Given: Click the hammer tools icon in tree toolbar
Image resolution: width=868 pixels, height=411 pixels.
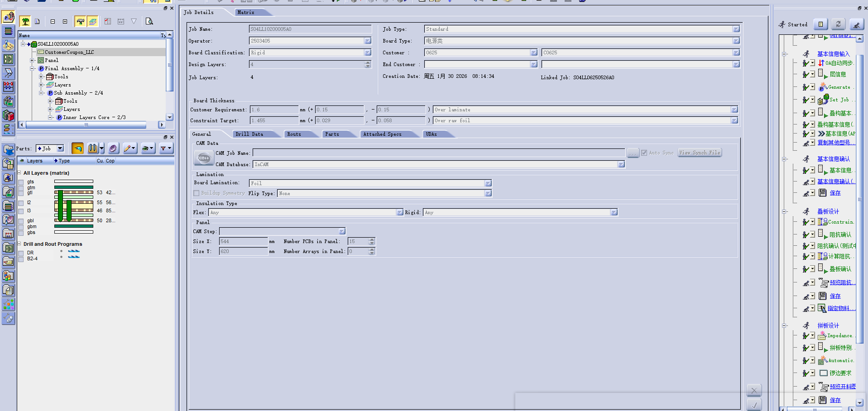Looking at the screenshot, I should tap(80, 21).
